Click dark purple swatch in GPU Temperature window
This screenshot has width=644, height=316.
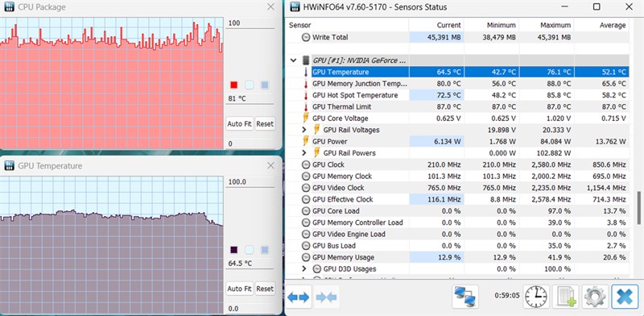(234, 250)
